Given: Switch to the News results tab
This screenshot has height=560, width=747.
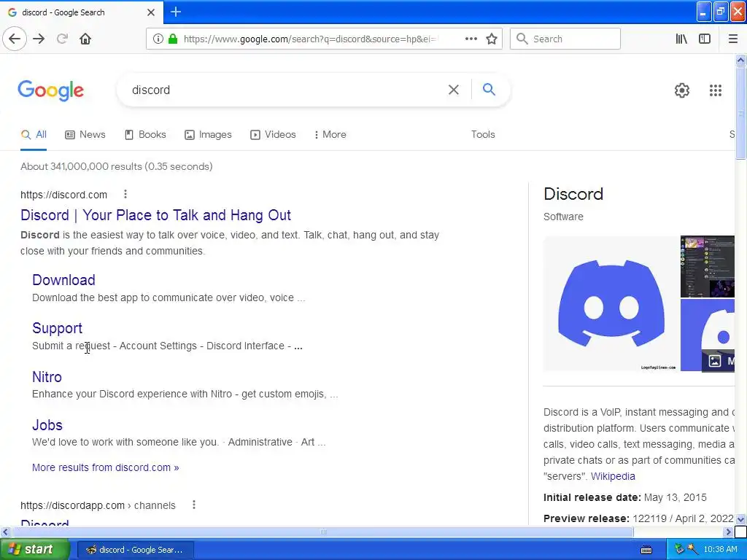Looking at the screenshot, I should [x=85, y=135].
